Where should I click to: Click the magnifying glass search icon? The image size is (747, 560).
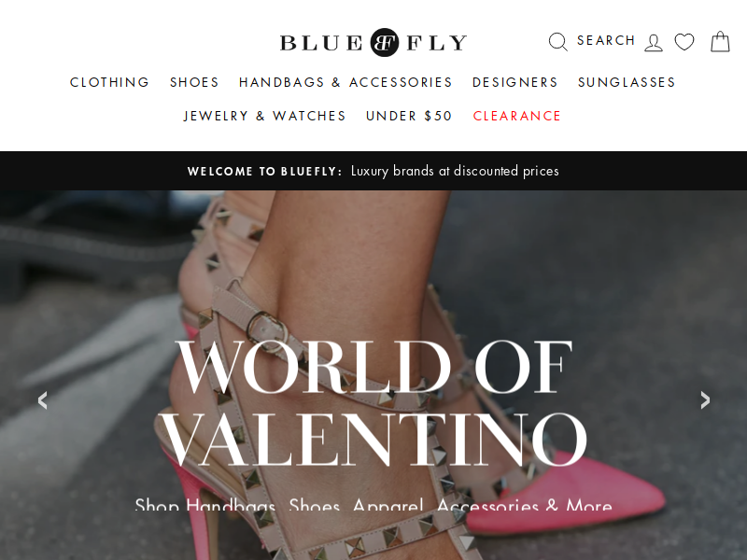pos(557,42)
